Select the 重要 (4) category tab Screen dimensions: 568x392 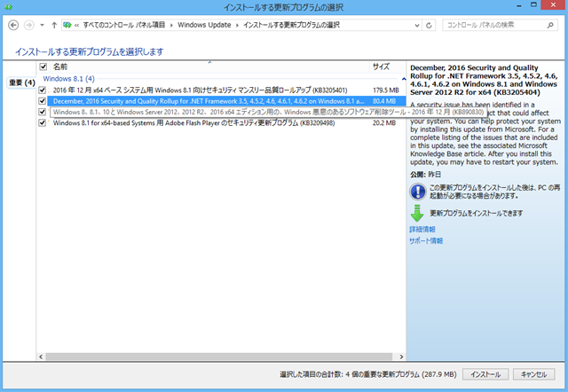(x=21, y=82)
